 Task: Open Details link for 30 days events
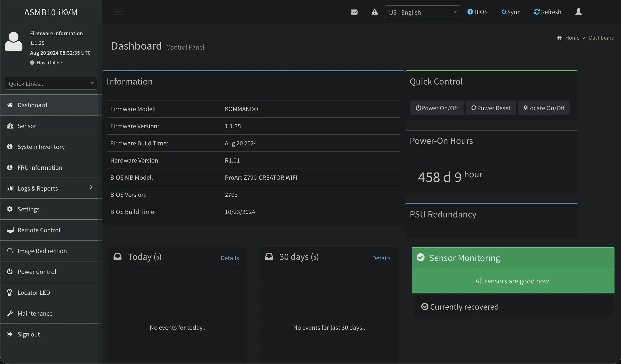click(381, 258)
